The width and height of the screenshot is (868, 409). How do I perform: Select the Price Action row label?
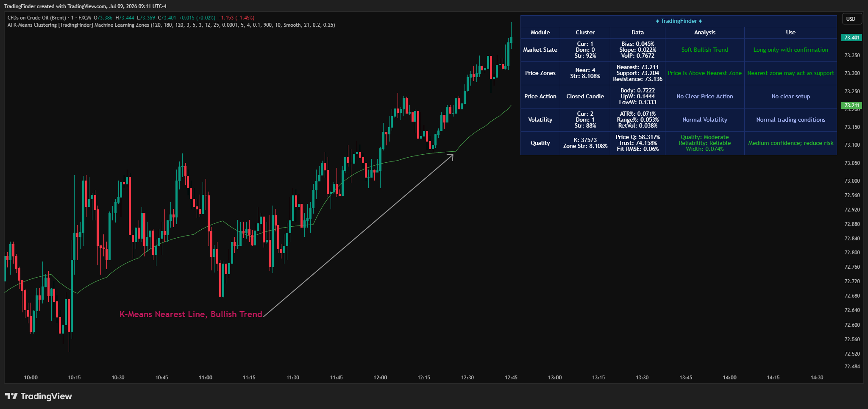(x=540, y=96)
